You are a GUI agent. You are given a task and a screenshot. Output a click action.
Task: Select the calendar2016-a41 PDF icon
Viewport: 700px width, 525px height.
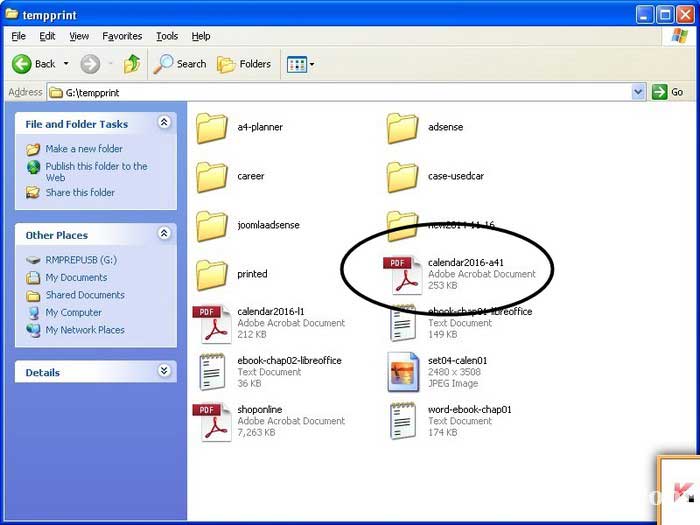403,275
